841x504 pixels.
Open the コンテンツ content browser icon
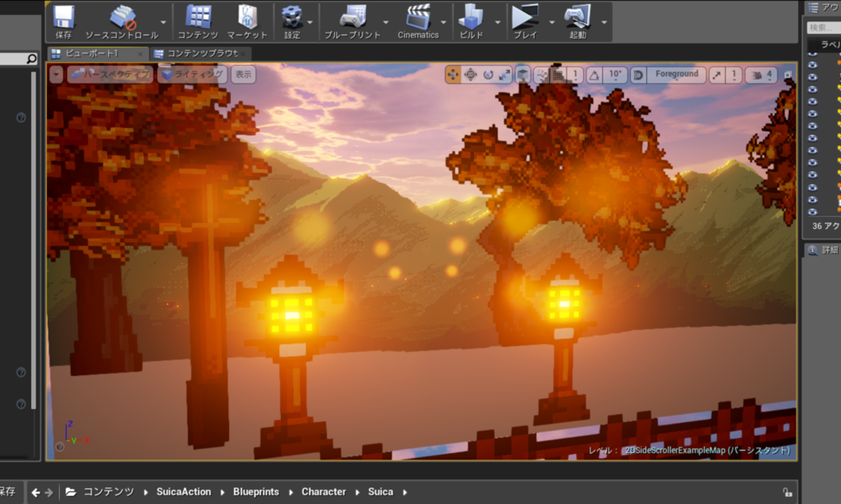coord(197,22)
